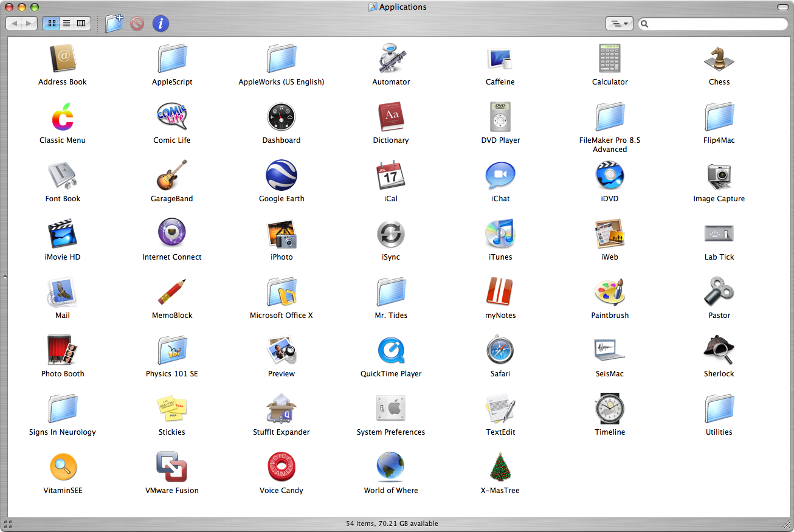Select the VitaminSEE magnifier icon
The height and width of the screenshot is (532, 794).
63,468
